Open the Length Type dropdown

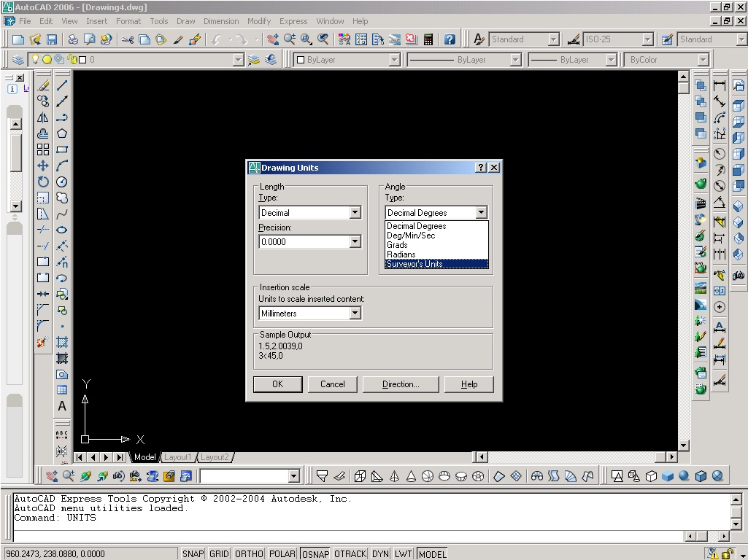pyautogui.click(x=355, y=213)
